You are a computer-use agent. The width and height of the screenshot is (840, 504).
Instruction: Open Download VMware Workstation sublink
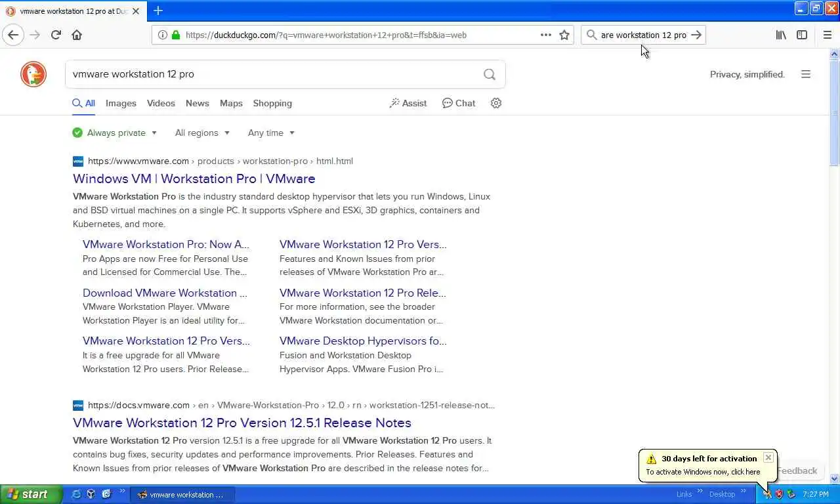(165, 293)
